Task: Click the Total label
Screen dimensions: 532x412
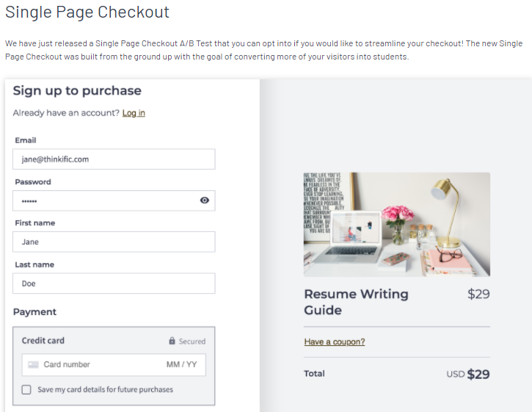Action: (314, 374)
